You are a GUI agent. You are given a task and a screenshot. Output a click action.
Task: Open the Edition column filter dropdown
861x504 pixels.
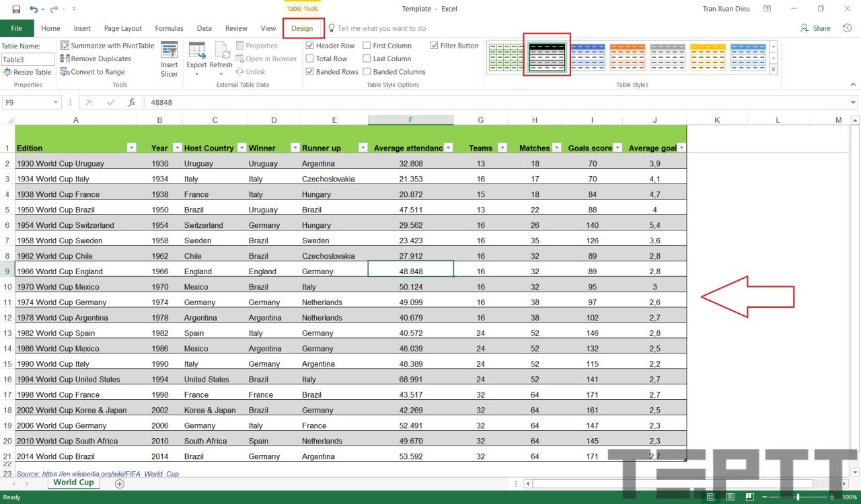coord(131,148)
